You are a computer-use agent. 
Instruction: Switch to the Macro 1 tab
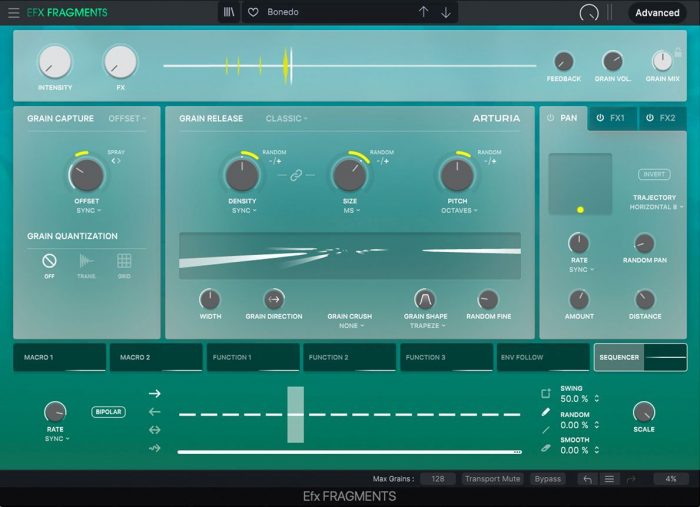[59, 357]
